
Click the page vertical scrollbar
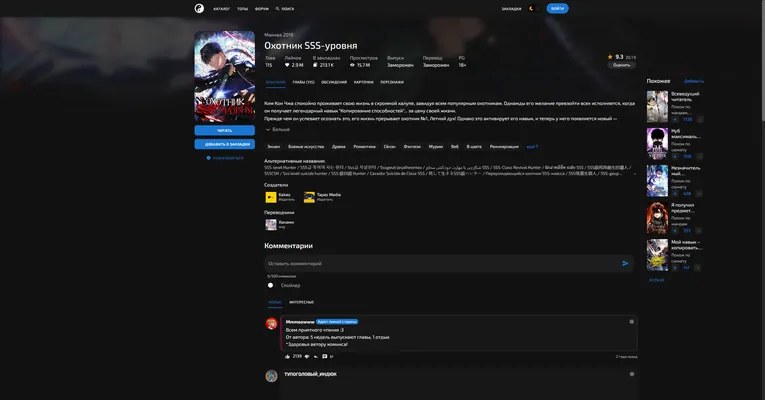point(762,61)
